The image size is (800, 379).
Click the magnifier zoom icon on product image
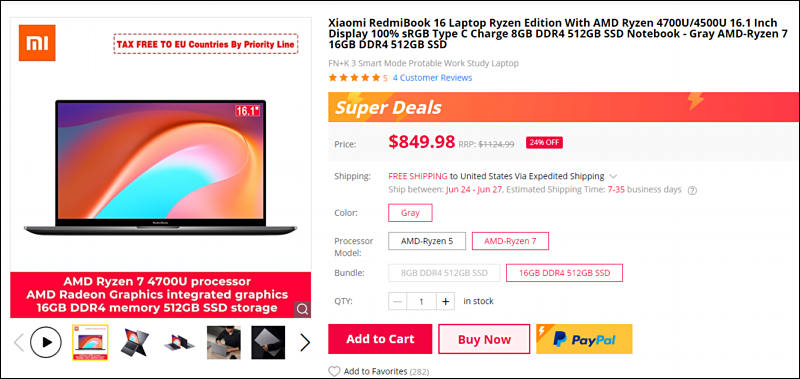[x=302, y=309]
